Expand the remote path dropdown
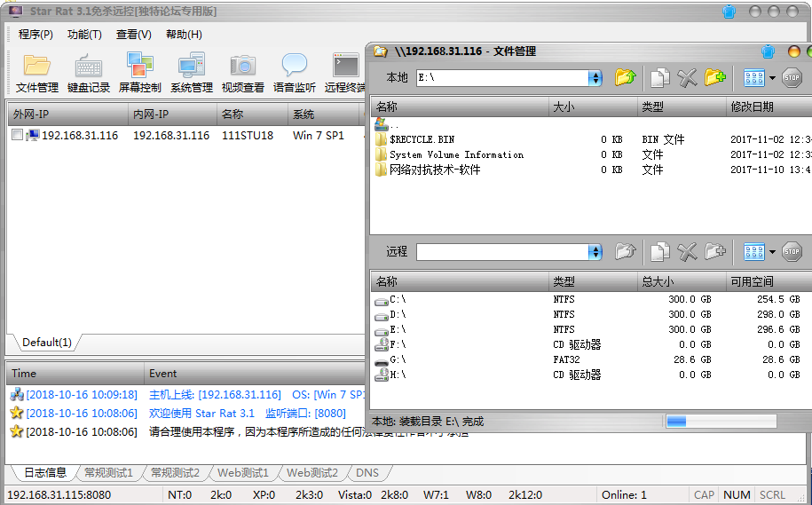Image resolution: width=812 pixels, height=505 pixels. (595, 252)
